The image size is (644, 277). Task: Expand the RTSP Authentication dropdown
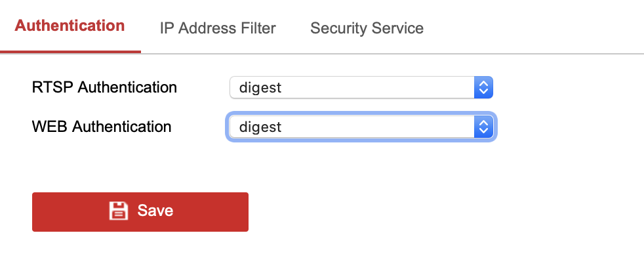click(360, 87)
